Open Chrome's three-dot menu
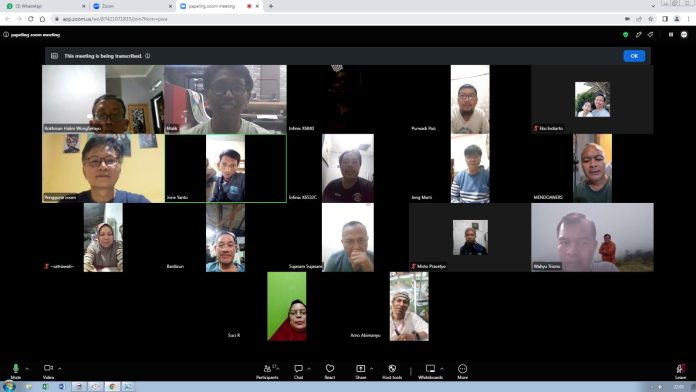Screen dimensions: 696x392 (688, 19)
